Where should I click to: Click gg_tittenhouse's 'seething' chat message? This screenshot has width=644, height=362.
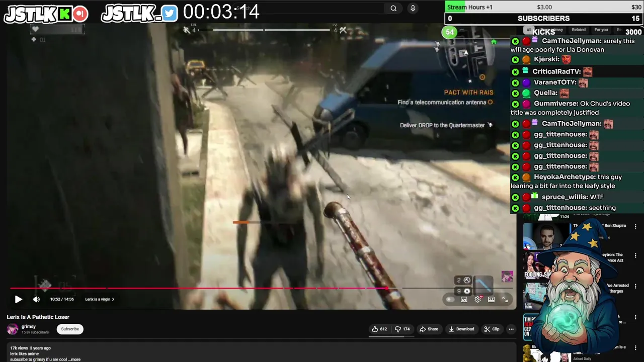576,208
